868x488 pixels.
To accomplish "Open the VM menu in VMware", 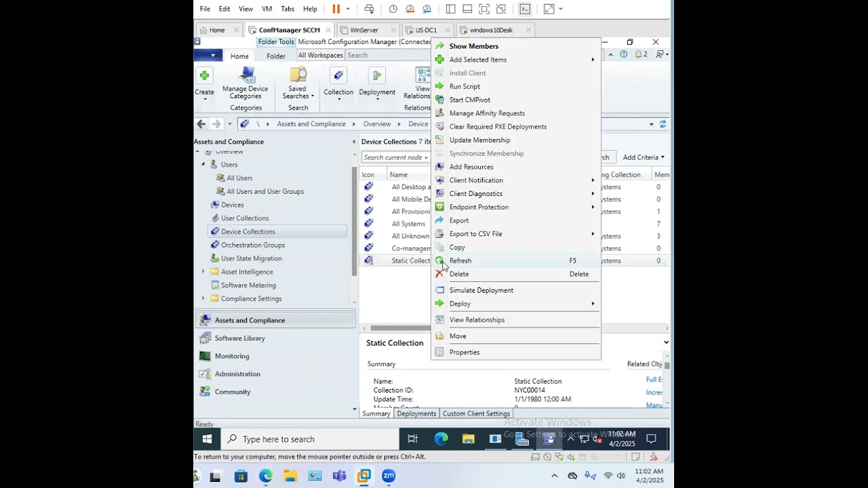I will [x=267, y=9].
